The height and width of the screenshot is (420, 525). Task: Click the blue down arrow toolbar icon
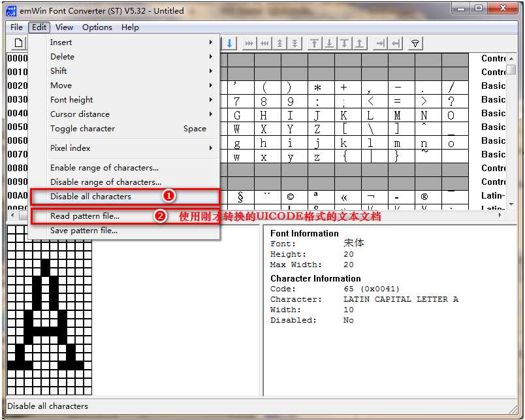(x=230, y=43)
